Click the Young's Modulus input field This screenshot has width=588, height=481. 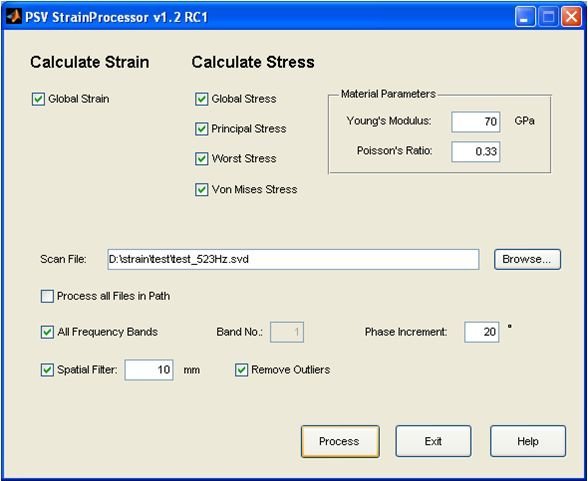tap(476, 122)
